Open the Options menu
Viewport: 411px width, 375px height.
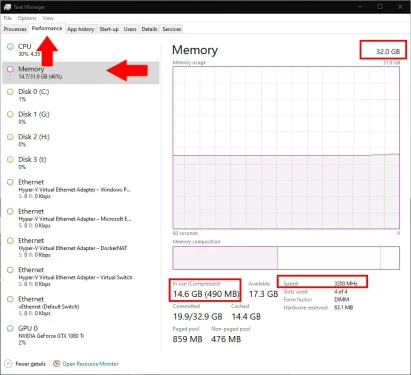tap(27, 18)
